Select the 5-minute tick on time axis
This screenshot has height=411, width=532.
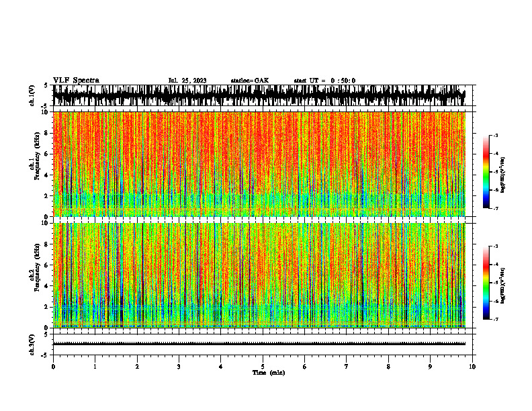point(263,367)
